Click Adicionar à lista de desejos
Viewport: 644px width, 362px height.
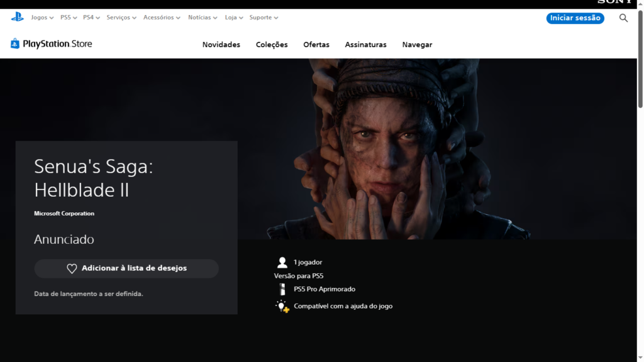[126, 268]
